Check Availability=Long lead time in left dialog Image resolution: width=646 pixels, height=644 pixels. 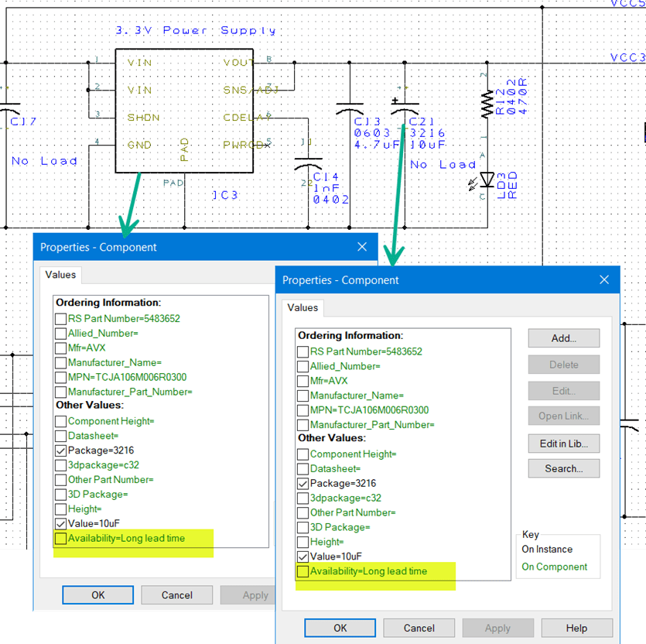point(60,539)
